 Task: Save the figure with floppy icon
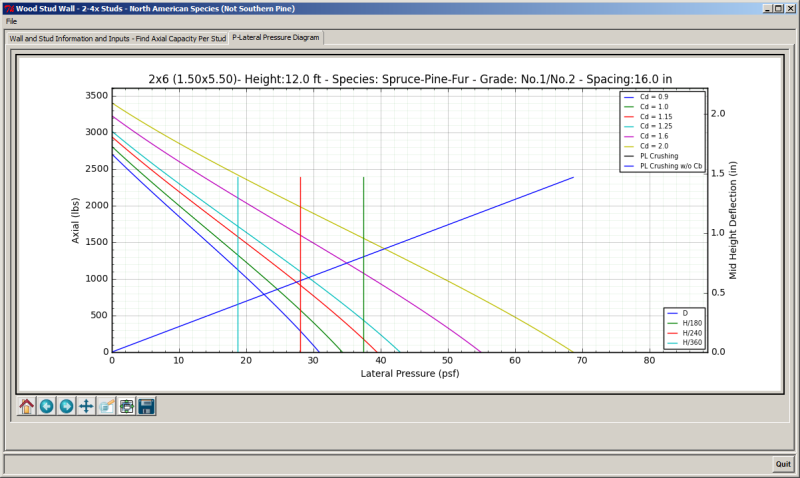146,407
